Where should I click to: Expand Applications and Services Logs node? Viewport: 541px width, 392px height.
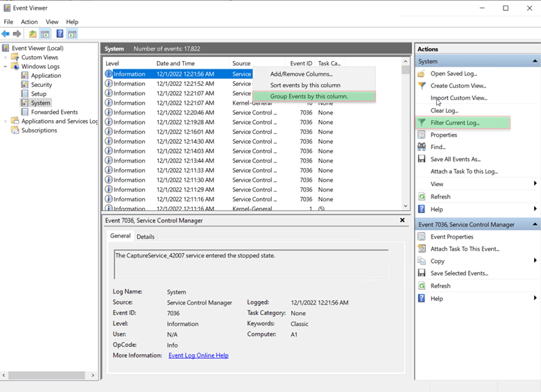5,121
